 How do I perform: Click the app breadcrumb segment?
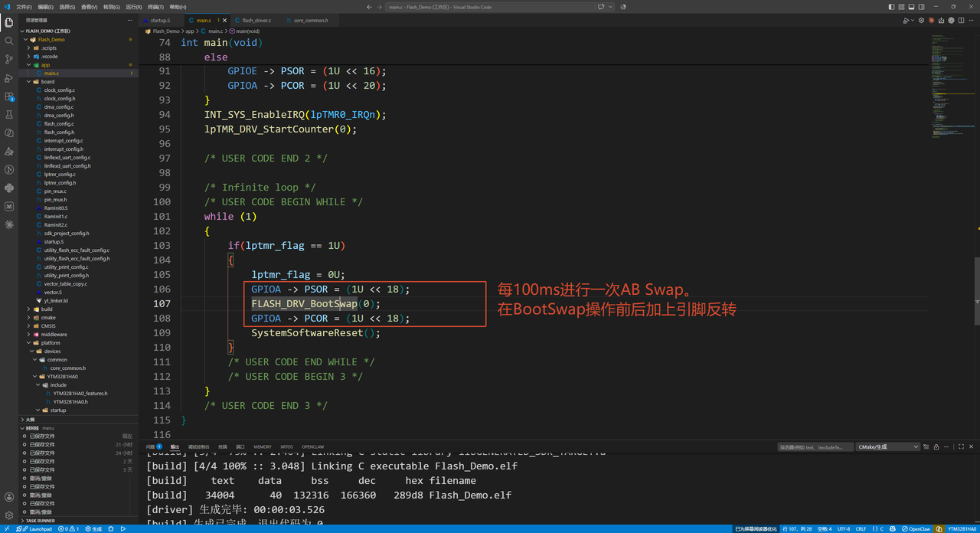pos(190,31)
